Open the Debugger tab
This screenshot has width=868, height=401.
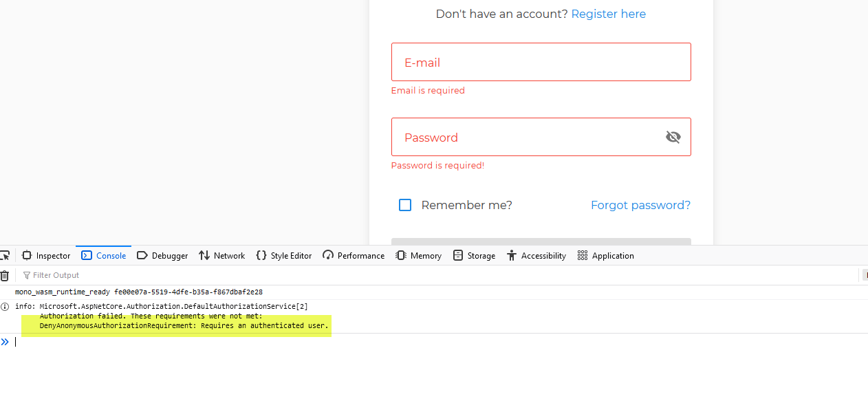(162, 255)
